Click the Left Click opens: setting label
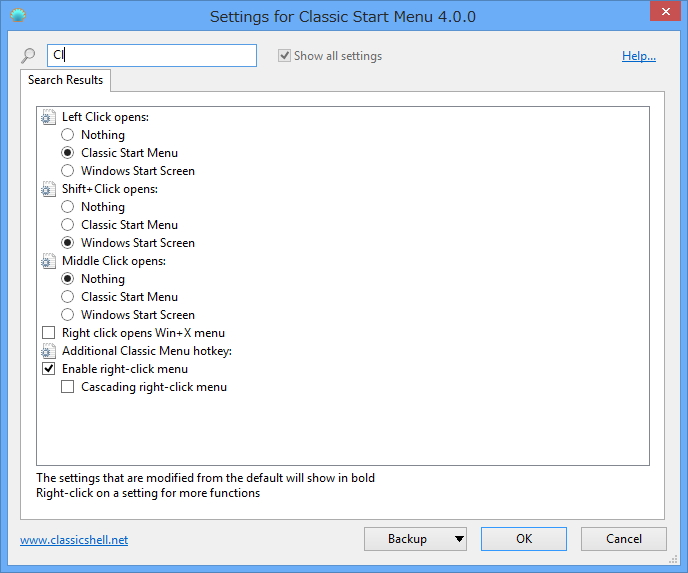 [105, 117]
